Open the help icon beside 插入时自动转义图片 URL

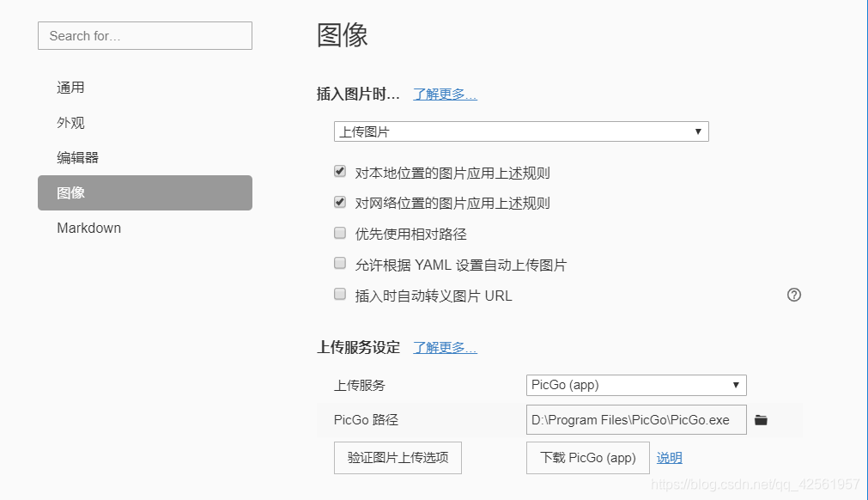(x=793, y=295)
